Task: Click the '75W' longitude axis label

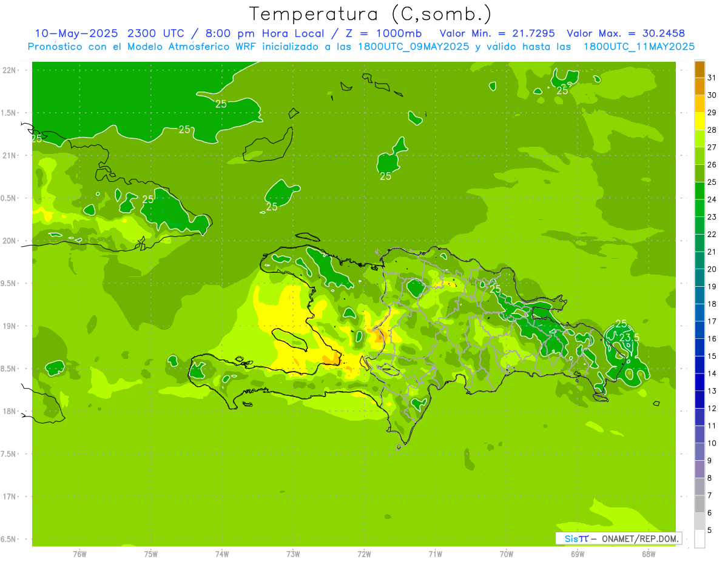Action: pos(151,554)
